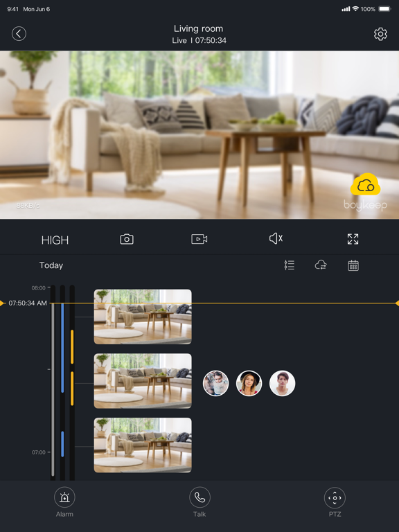399x532 pixels.
Task: Select the Today label
Action: point(51,265)
